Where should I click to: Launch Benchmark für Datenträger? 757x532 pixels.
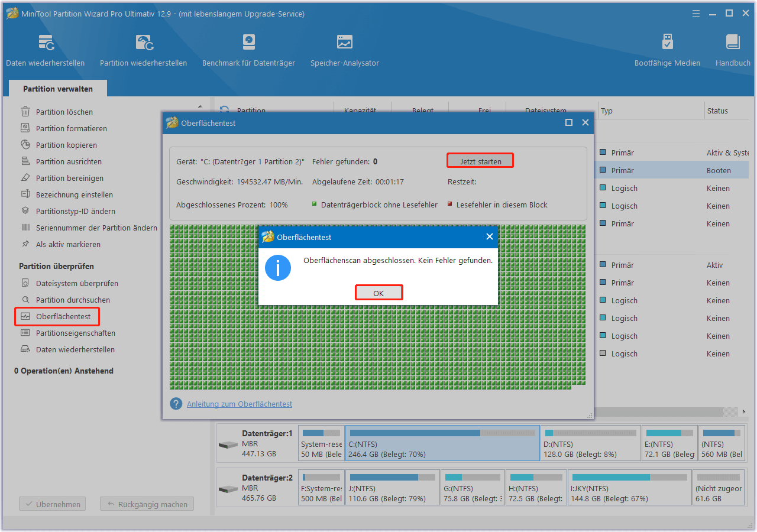click(248, 51)
